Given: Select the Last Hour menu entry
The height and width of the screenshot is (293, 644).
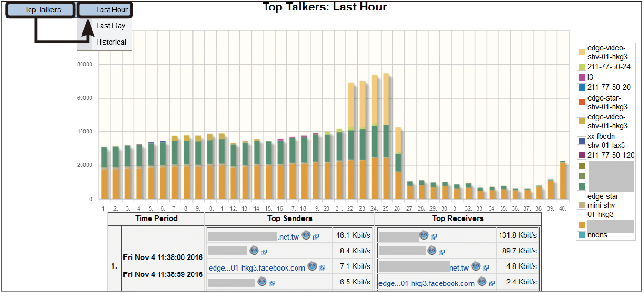Looking at the screenshot, I should pyautogui.click(x=104, y=10).
